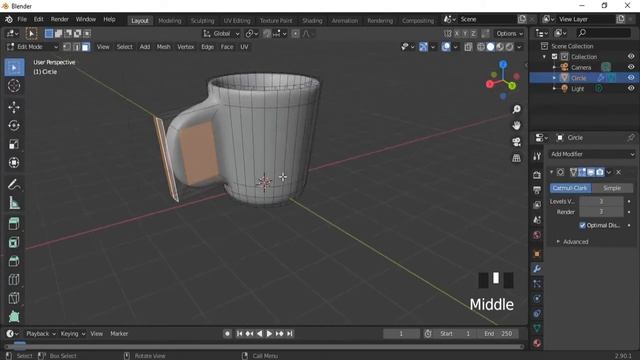Click the outliner search field
The height and width of the screenshot is (360, 640).
(x=603, y=33)
